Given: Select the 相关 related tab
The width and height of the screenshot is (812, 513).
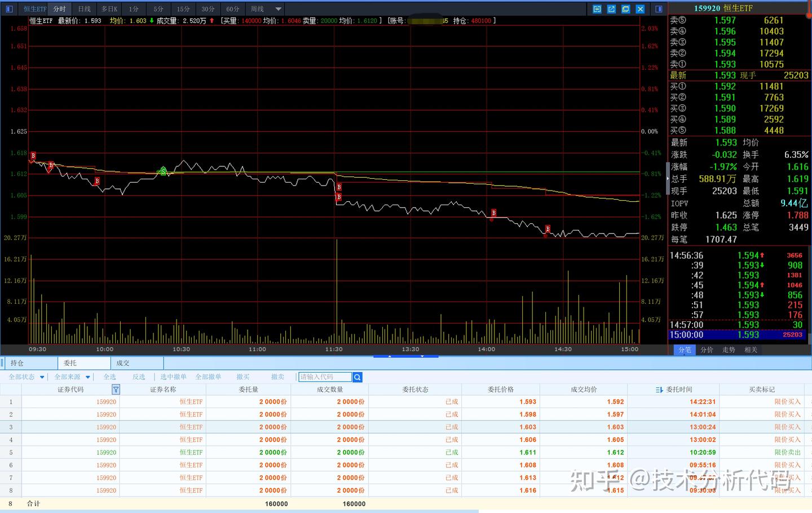Looking at the screenshot, I should (x=751, y=350).
